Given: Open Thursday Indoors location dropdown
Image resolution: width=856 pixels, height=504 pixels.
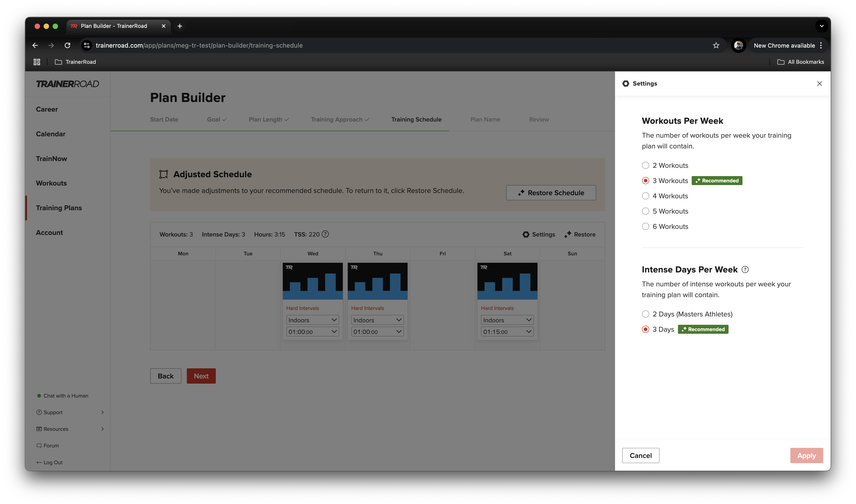Looking at the screenshot, I should pyautogui.click(x=378, y=320).
